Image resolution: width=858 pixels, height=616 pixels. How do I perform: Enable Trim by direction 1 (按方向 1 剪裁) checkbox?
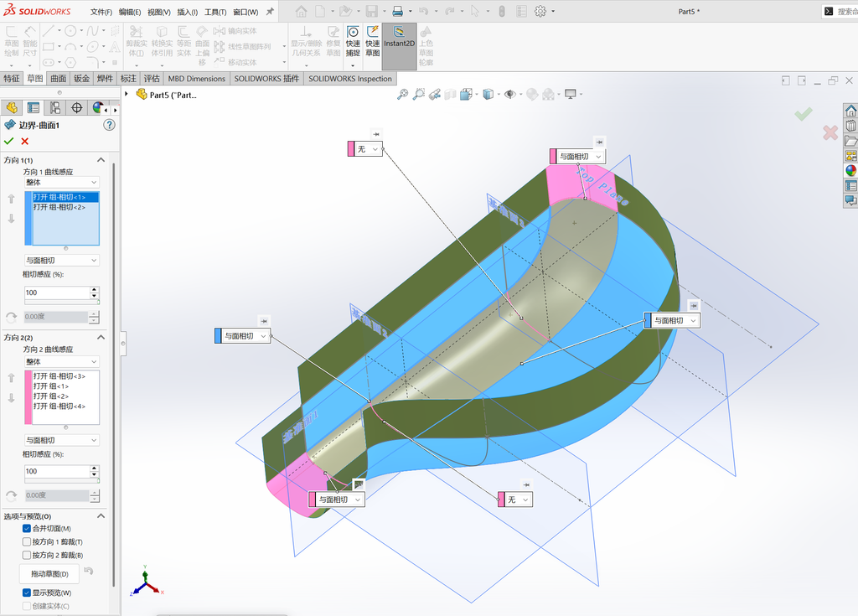[26, 541]
